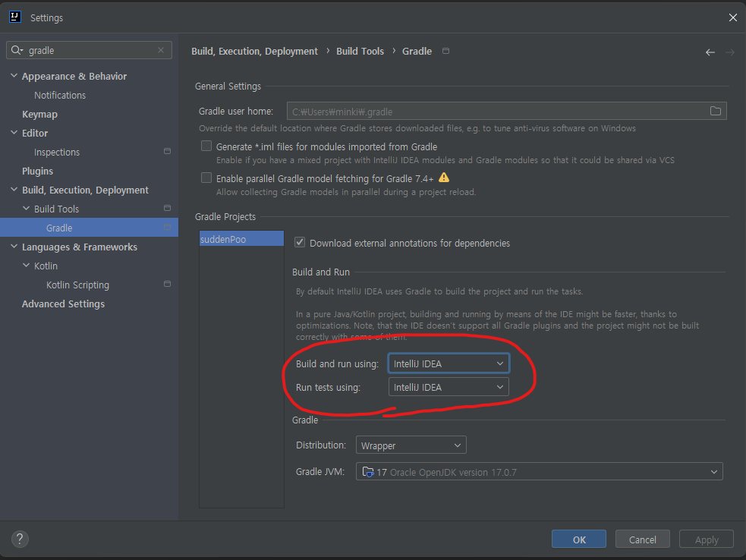746x560 pixels.
Task: Click the magnifier icon in the search box
Action: coord(17,49)
